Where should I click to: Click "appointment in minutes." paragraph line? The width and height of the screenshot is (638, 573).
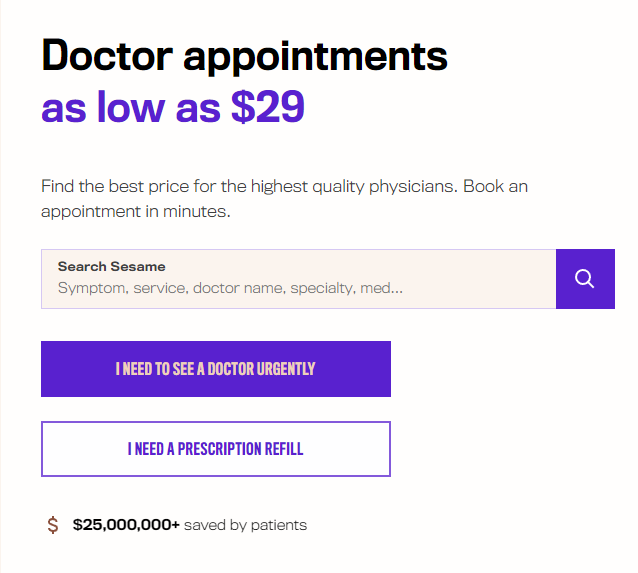(x=136, y=212)
